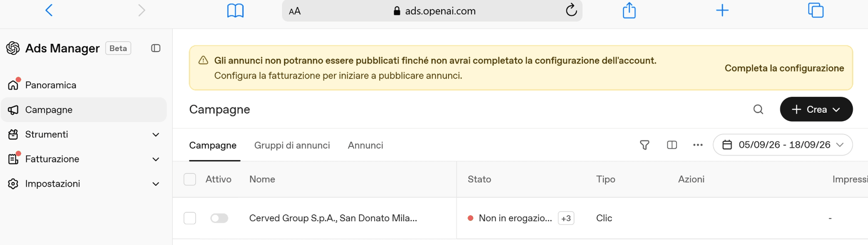This screenshot has height=245, width=868.
Task: Click the Fatturazione invoice icon
Action: [x=13, y=159]
